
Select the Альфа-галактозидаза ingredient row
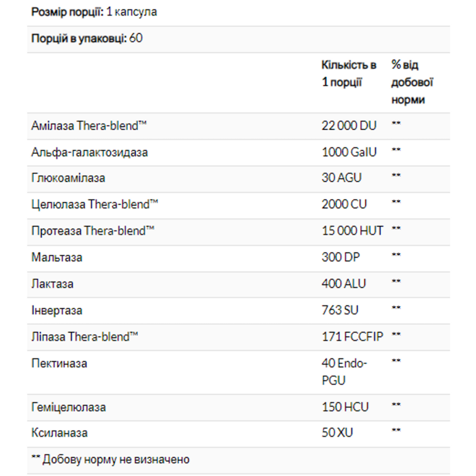238,153
